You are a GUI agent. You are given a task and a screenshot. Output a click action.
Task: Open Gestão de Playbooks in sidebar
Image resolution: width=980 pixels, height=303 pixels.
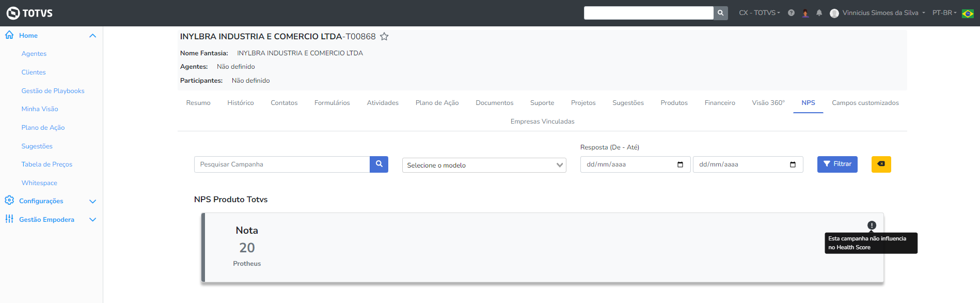53,91
